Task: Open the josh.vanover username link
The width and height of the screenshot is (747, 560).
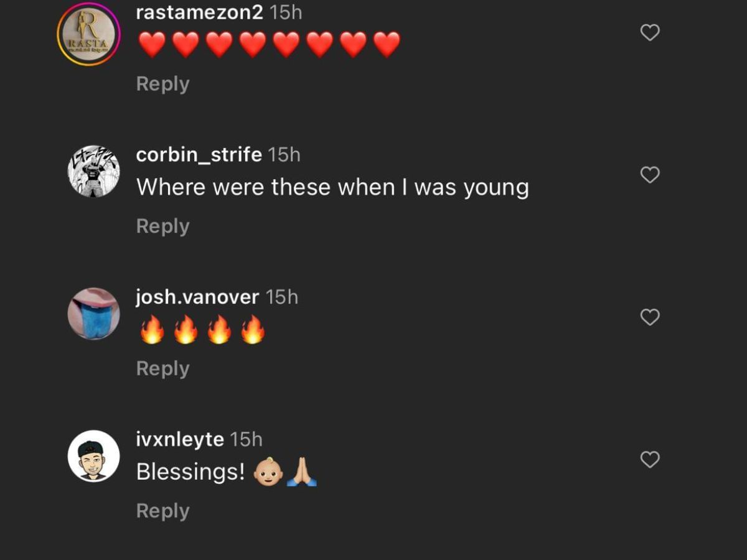Action: [197, 297]
